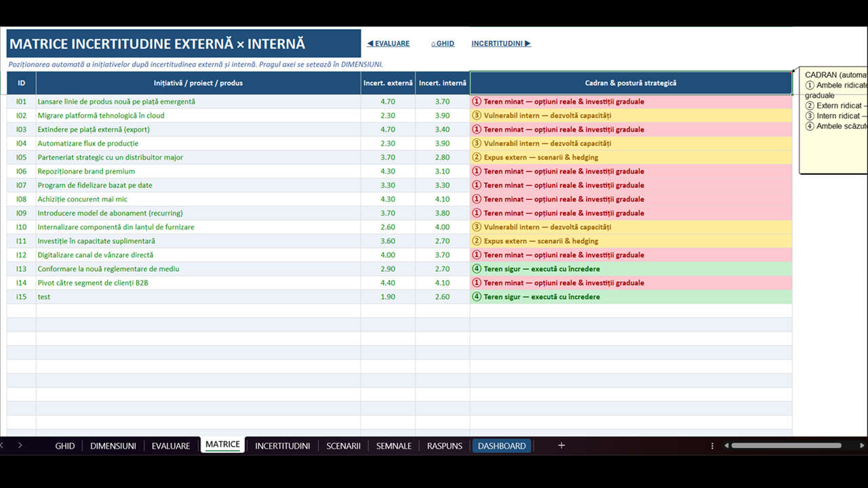Click cell Achiziție concurent mai mic
The width and height of the screenshot is (868, 488).
[x=199, y=199]
